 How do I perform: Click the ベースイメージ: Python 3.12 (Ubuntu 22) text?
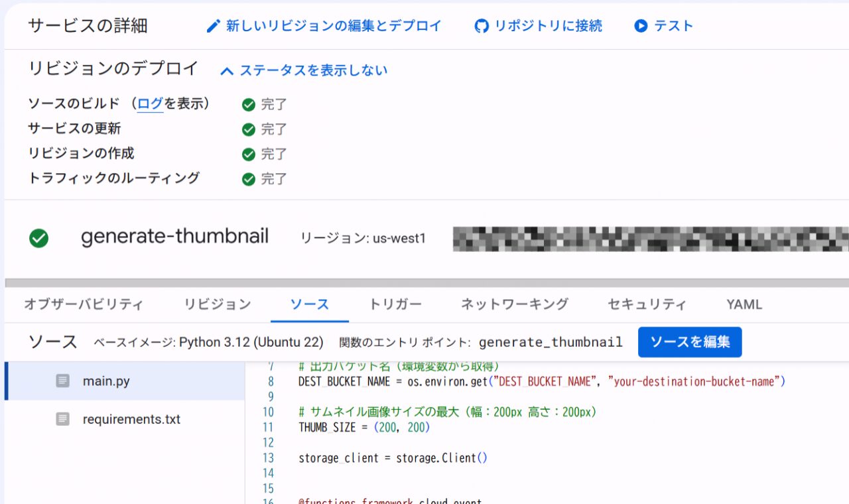pos(208,342)
